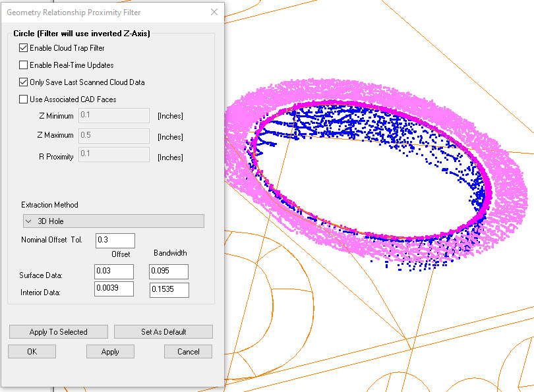Focus the Interior Data Bandwidth field

169,289
